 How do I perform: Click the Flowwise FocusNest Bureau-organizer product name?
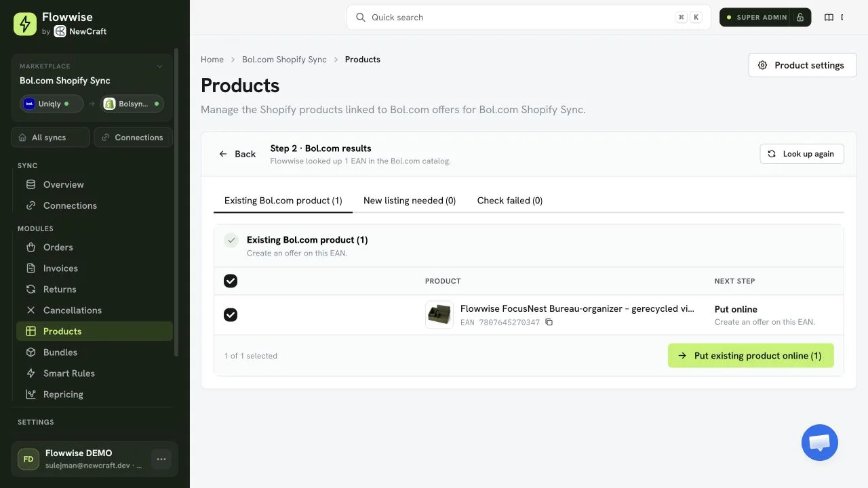tap(577, 308)
